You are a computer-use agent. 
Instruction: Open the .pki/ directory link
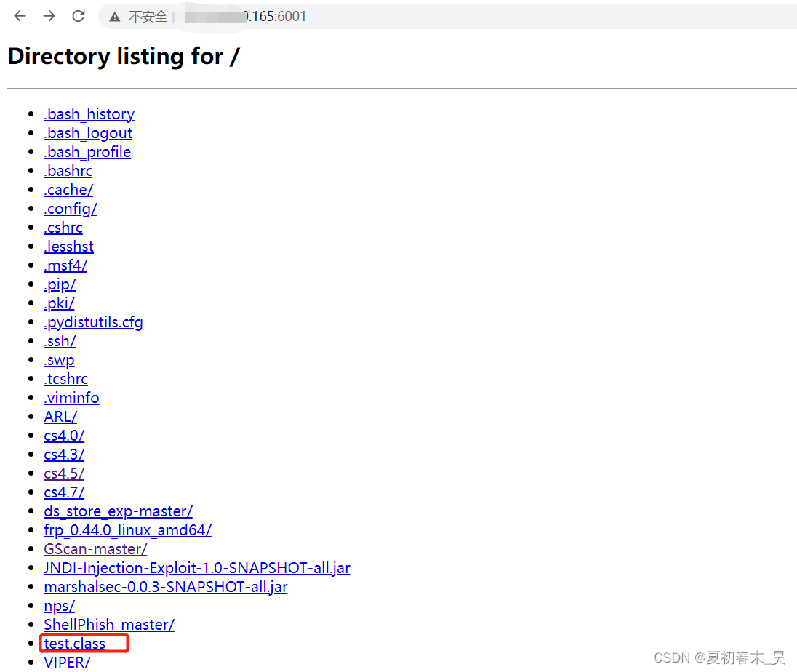pos(59,303)
